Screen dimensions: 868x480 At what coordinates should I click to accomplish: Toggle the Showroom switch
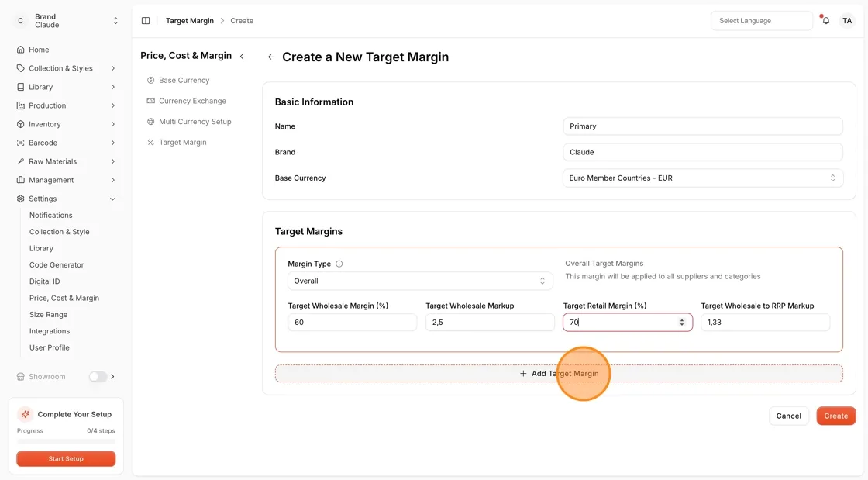98,376
